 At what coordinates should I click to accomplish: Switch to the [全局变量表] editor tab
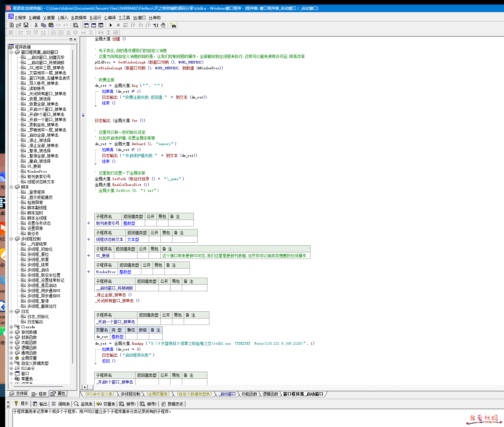[158, 394]
